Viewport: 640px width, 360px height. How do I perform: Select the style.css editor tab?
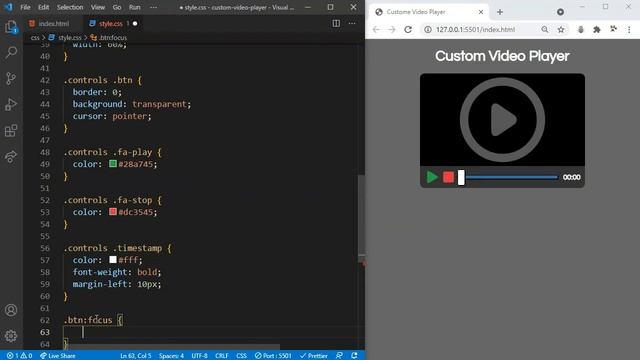(111, 24)
